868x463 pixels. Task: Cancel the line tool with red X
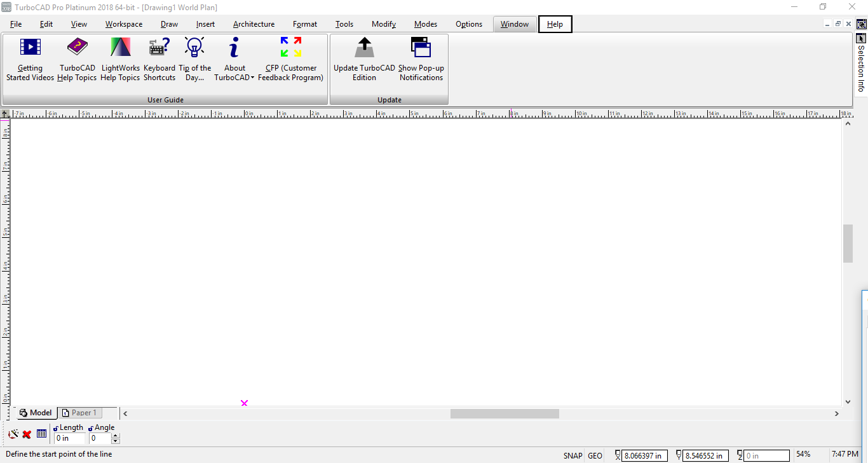pos(27,434)
